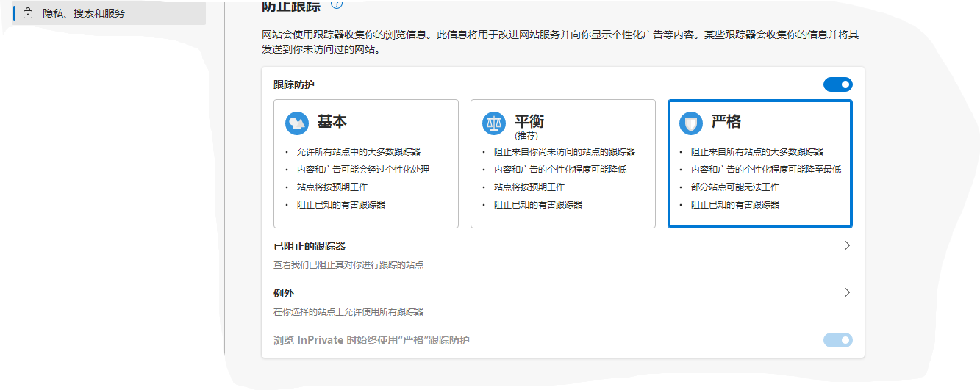Click the shield icon on the 严格 card
The height and width of the screenshot is (390, 980).
691,123
